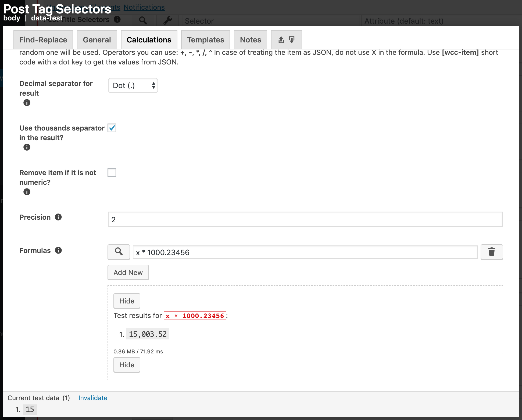Click the info icon next to thousands separator
This screenshot has width=522, height=420.
tap(27, 147)
